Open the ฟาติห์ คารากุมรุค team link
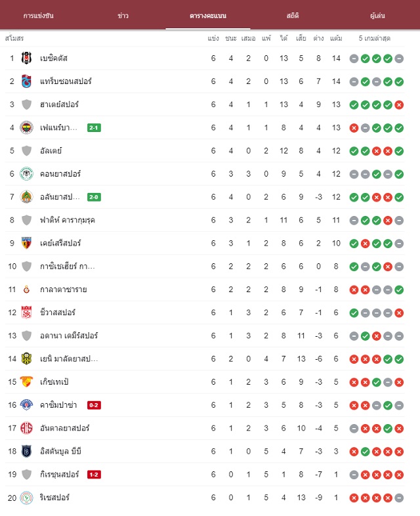 (x=68, y=220)
